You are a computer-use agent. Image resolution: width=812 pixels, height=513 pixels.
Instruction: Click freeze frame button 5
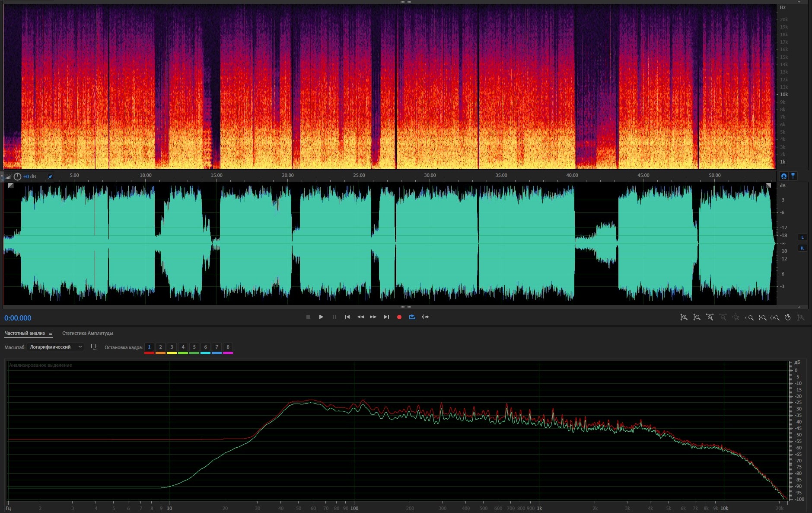(x=194, y=347)
